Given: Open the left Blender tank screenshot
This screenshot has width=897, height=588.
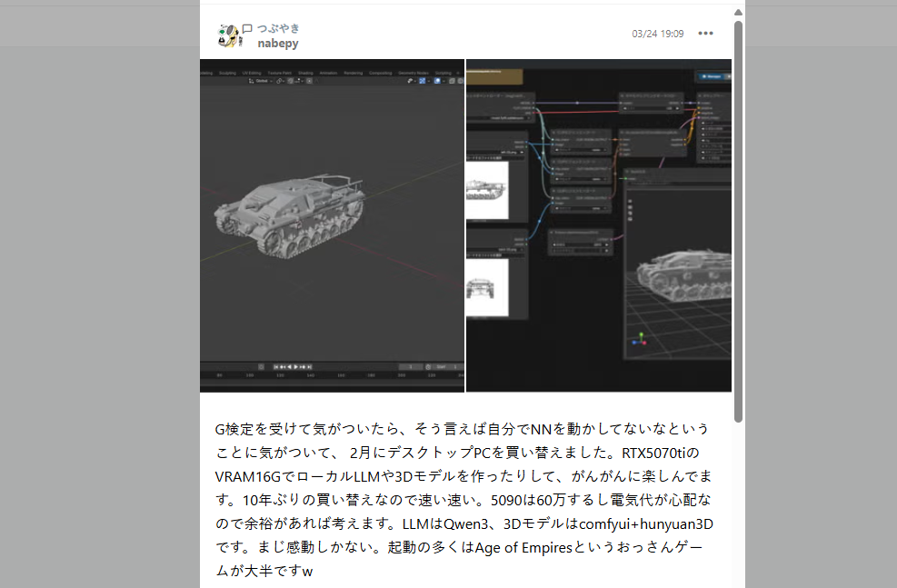Looking at the screenshot, I should [332, 227].
